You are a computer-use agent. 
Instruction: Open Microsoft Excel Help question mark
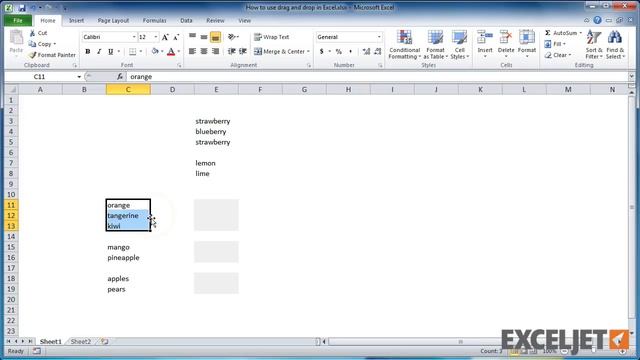[597, 20]
